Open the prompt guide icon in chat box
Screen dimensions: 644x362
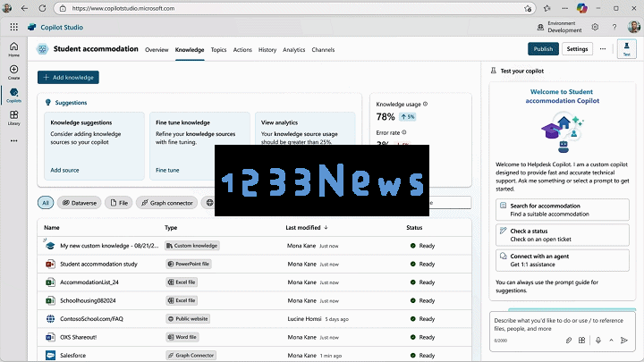(x=582, y=341)
